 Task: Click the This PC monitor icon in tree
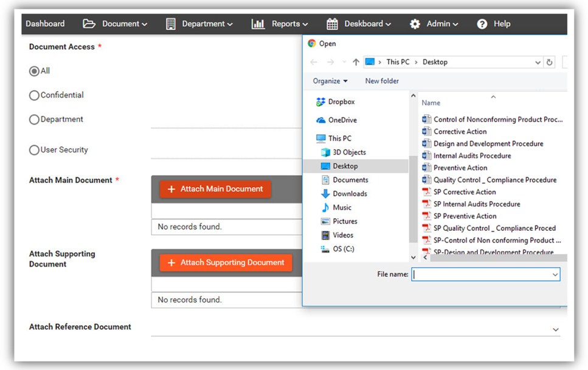tap(320, 139)
